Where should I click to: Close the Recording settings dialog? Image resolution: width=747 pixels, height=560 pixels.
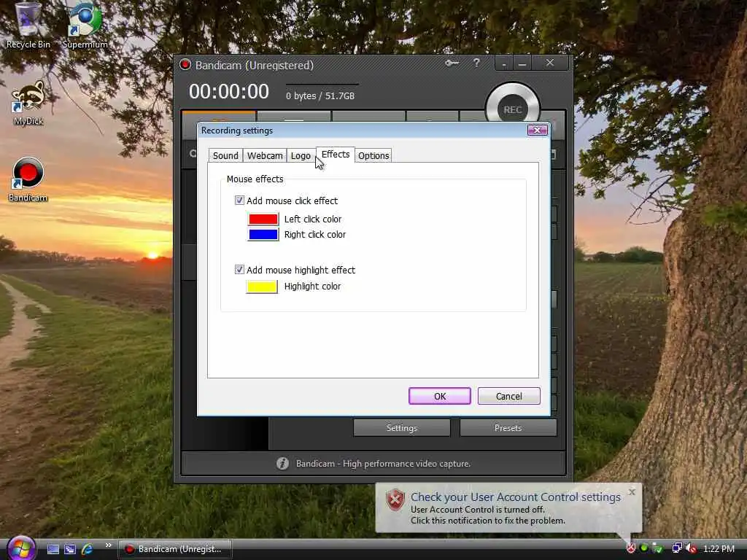pyautogui.click(x=537, y=130)
